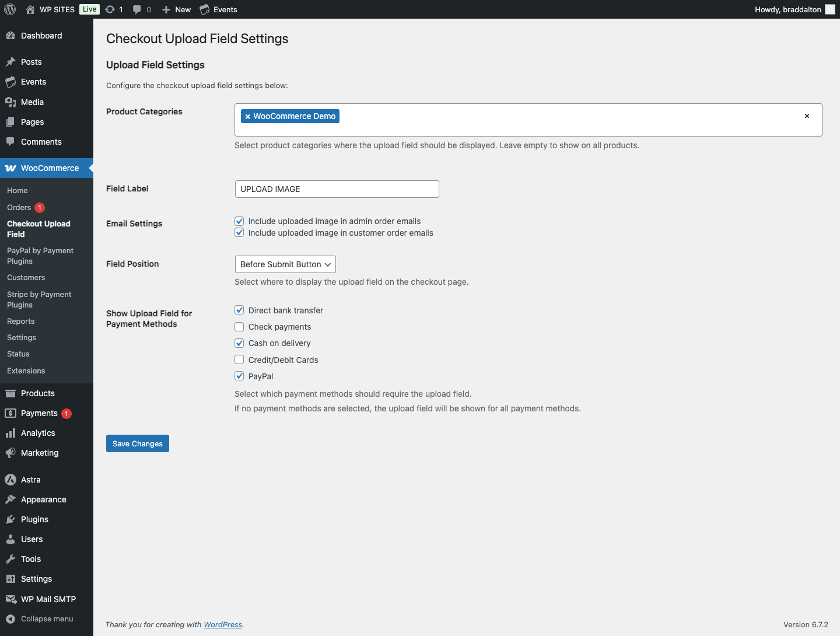Click the WordPress logo icon in admin bar

[10, 9]
